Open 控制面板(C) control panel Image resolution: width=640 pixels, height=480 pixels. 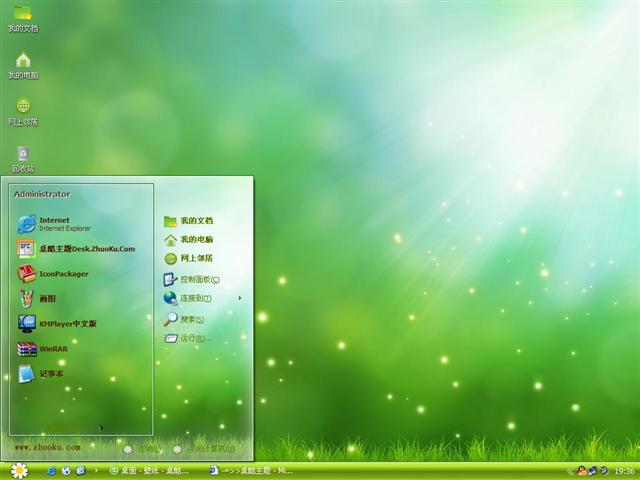(191, 280)
